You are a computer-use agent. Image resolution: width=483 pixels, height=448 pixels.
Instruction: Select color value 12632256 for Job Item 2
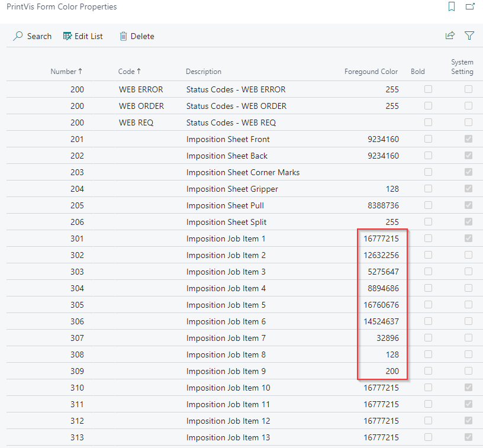[x=381, y=255]
